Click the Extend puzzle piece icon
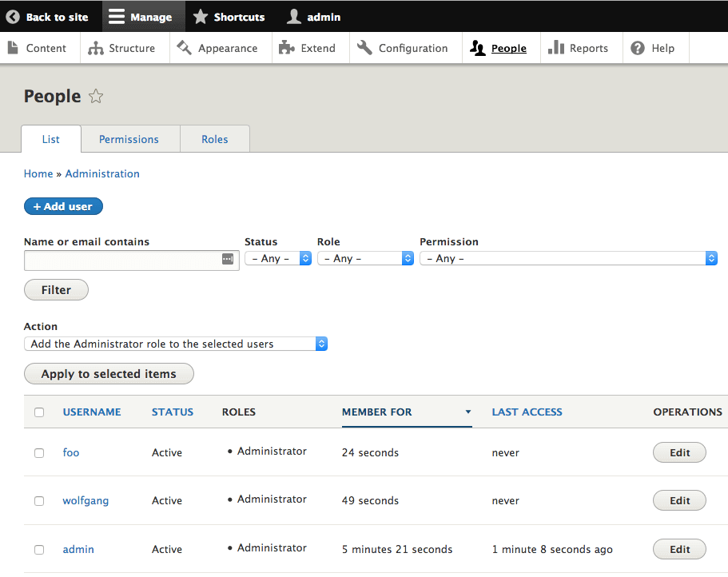 coord(286,47)
